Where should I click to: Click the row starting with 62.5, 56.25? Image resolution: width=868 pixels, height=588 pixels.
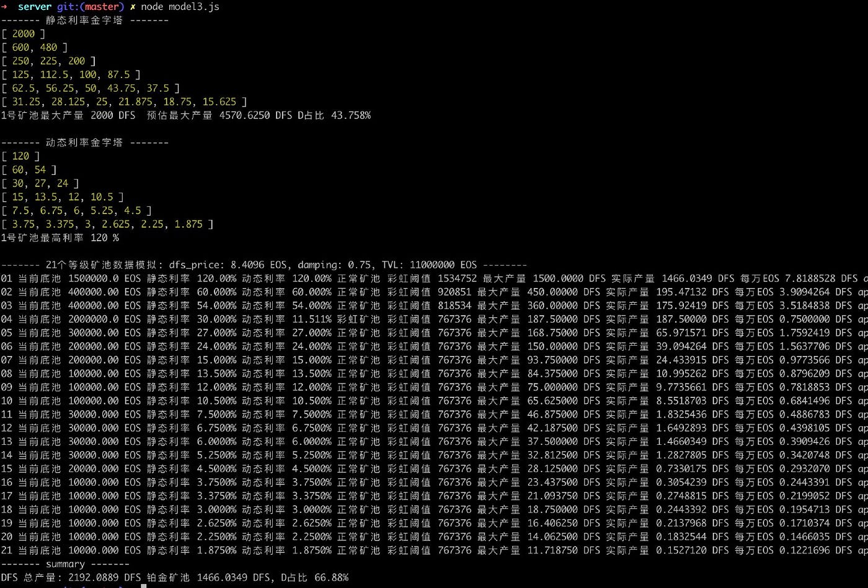[x=91, y=89]
